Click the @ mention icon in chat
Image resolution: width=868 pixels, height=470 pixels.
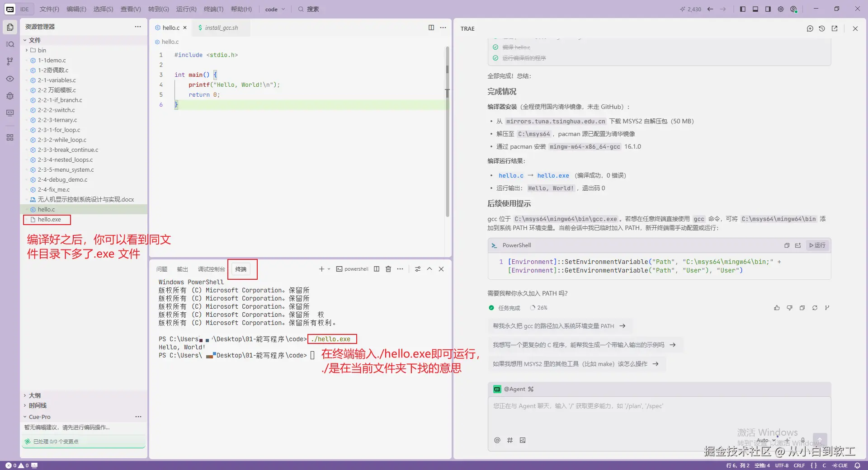click(497, 440)
